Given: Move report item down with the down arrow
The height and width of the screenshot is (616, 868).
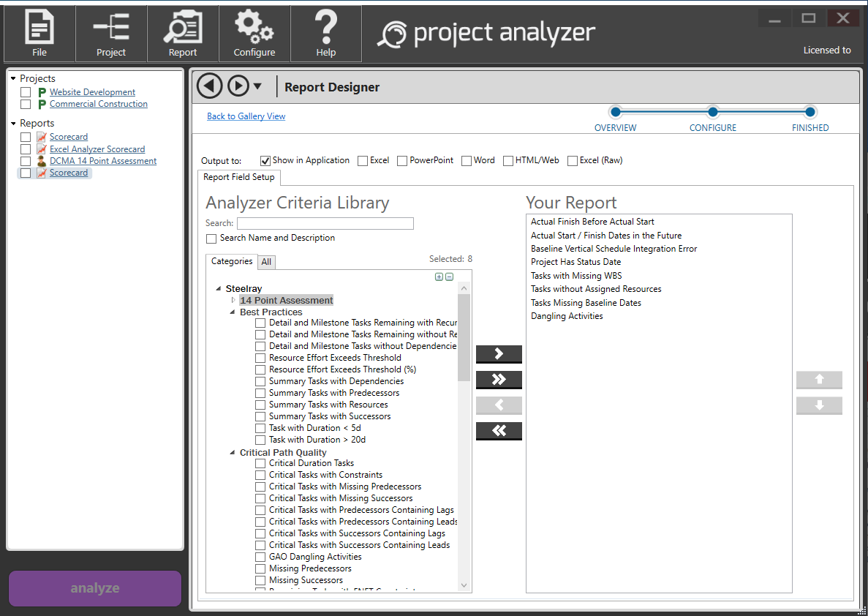Looking at the screenshot, I should [x=819, y=405].
